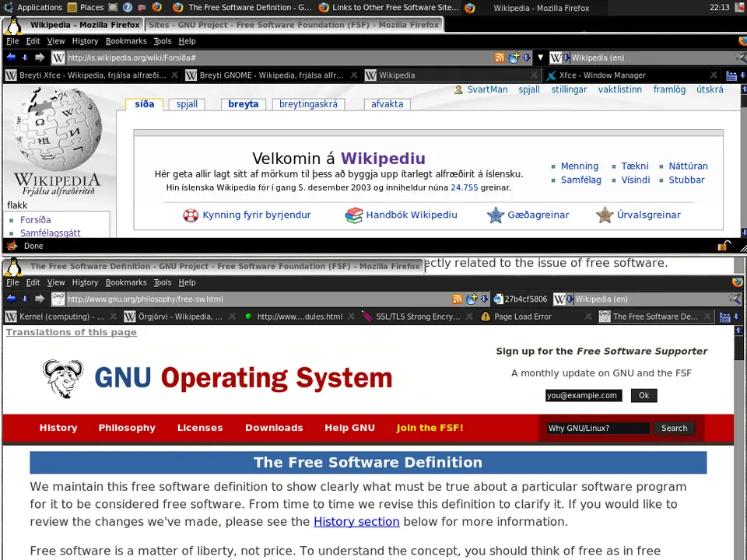Switch to Links to Other Free Software Sites taskbar item
The image size is (747, 560).
[389, 7]
